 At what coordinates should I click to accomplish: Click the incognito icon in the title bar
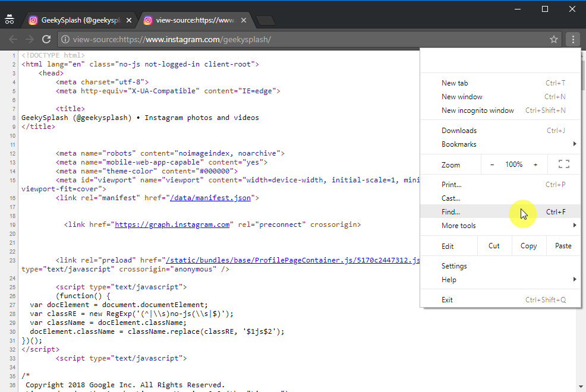[x=10, y=20]
